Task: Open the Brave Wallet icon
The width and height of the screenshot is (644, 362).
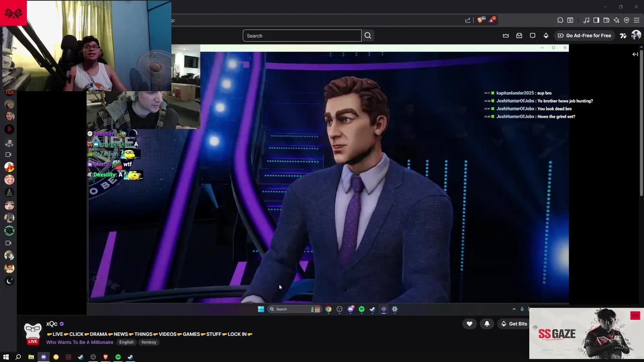Action: click(x=606, y=20)
